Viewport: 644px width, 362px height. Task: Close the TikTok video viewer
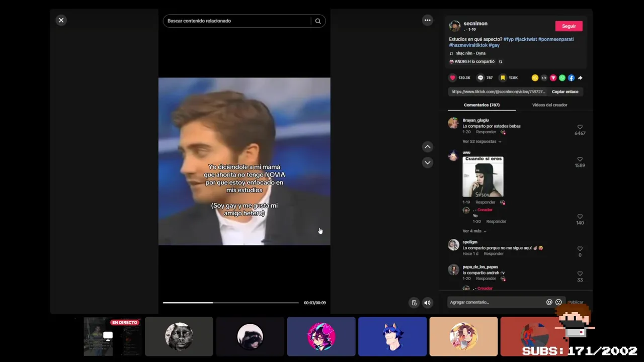click(x=61, y=20)
